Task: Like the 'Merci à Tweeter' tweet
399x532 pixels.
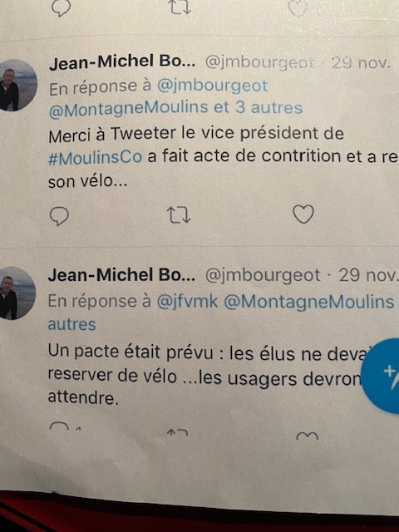Action: click(x=303, y=214)
